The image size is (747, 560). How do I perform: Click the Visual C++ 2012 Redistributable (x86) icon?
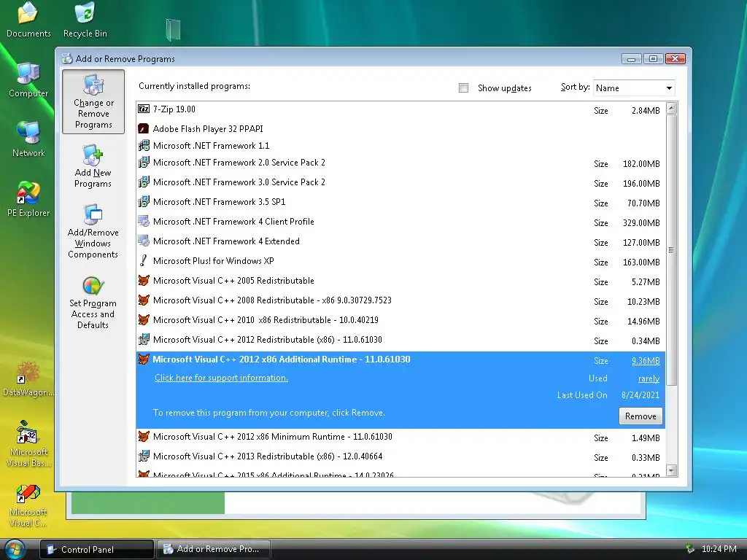144,340
